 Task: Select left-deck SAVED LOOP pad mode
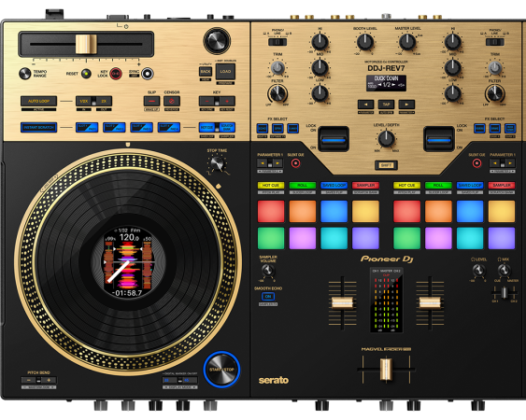tap(334, 186)
